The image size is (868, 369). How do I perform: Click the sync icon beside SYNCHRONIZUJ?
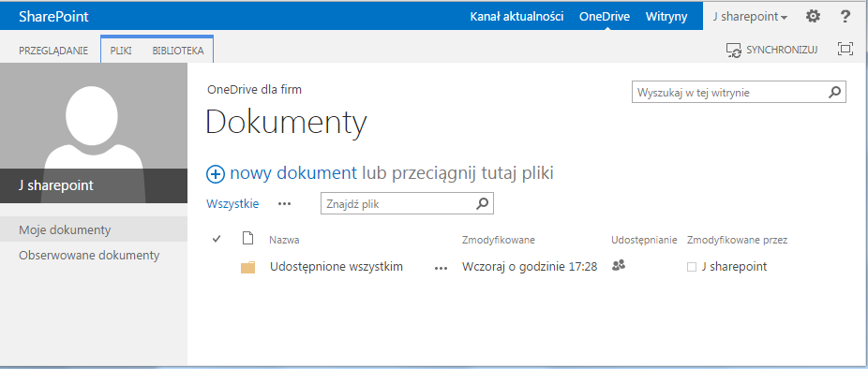tap(734, 50)
